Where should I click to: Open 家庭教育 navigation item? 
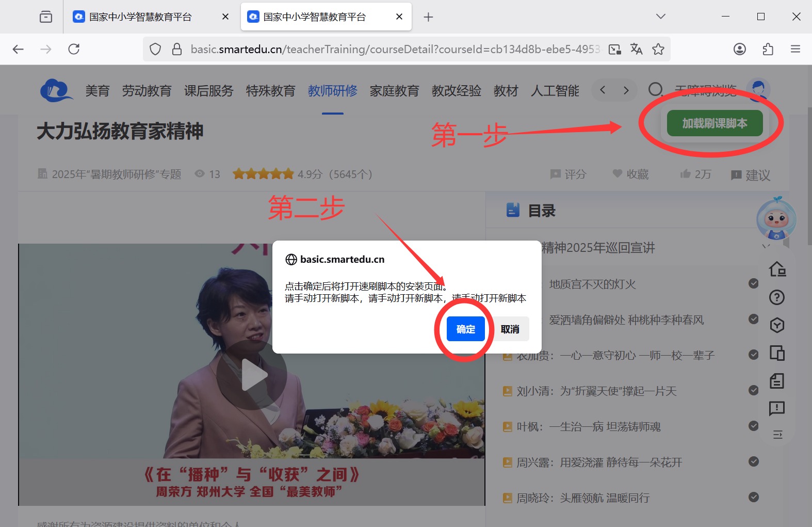coord(395,91)
